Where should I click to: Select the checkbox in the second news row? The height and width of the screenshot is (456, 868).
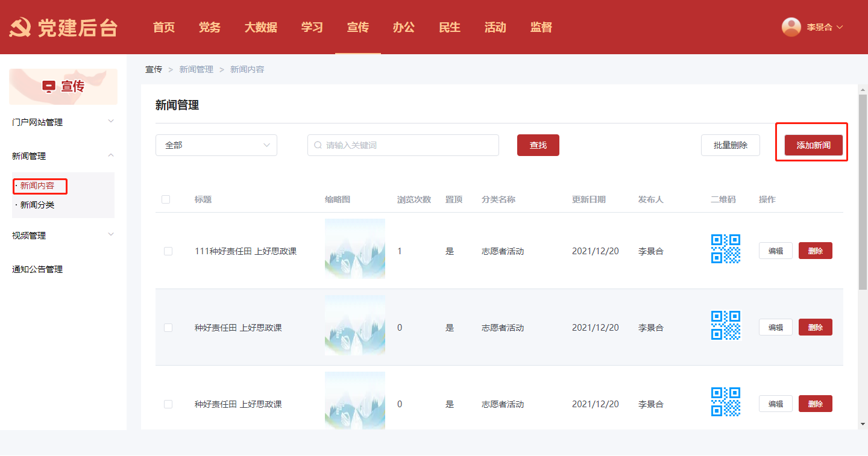pyautogui.click(x=168, y=328)
